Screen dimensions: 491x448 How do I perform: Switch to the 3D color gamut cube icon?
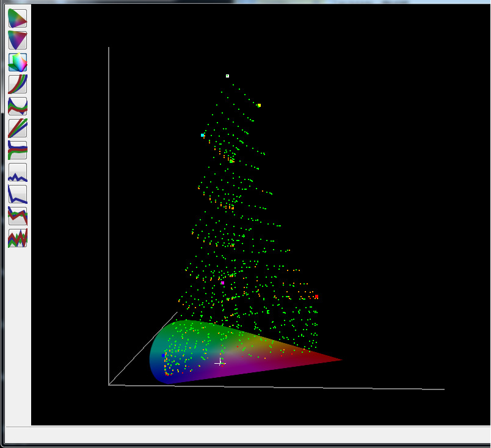[18, 62]
